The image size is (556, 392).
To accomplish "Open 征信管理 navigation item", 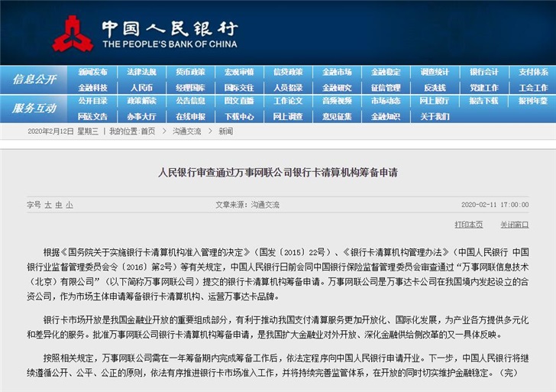I will 386,88.
